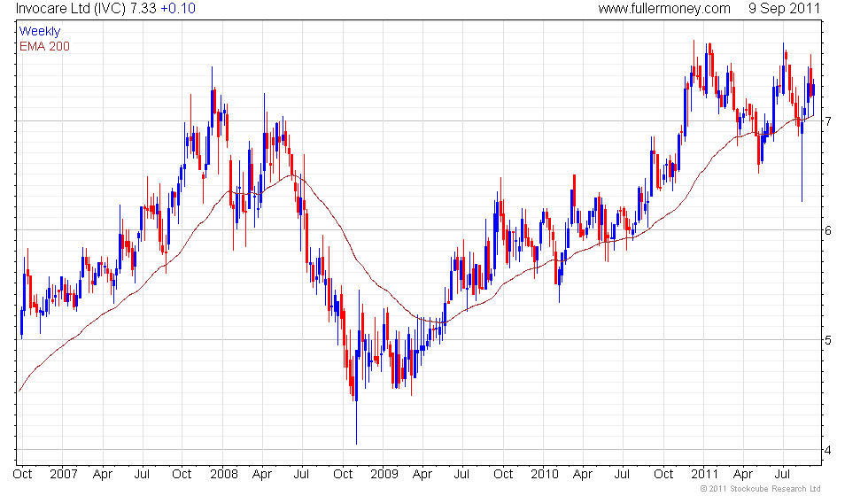The width and height of the screenshot is (868, 496).
Task: Click the 'Invocare Ltd (IVC)' chart title
Action: click(70, 9)
